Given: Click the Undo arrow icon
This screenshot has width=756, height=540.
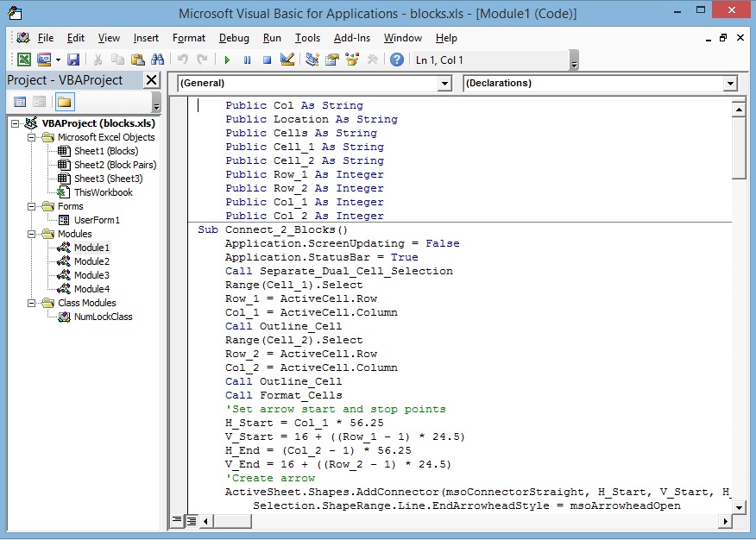Looking at the screenshot, I should click(183, 60).
